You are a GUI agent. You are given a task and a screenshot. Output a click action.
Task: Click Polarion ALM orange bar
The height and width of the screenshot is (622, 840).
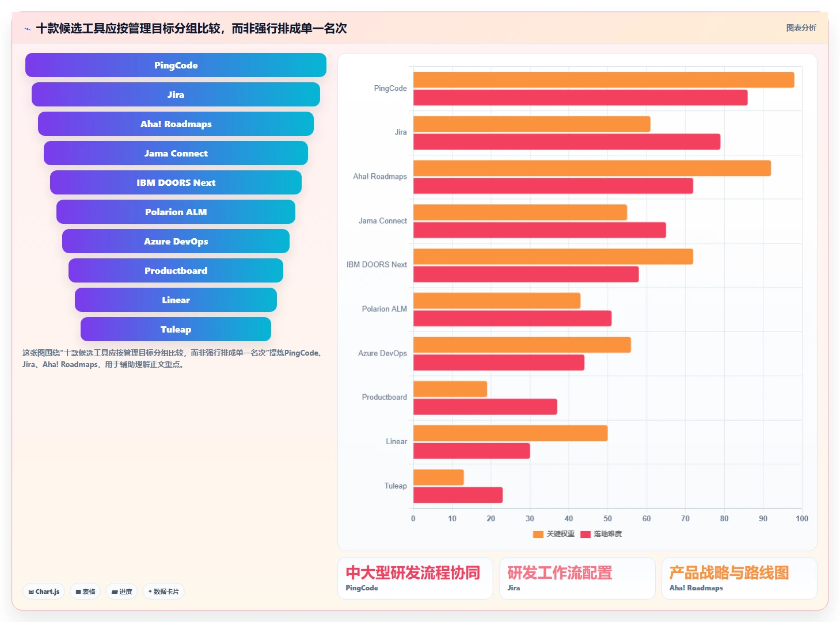[497, 301]
